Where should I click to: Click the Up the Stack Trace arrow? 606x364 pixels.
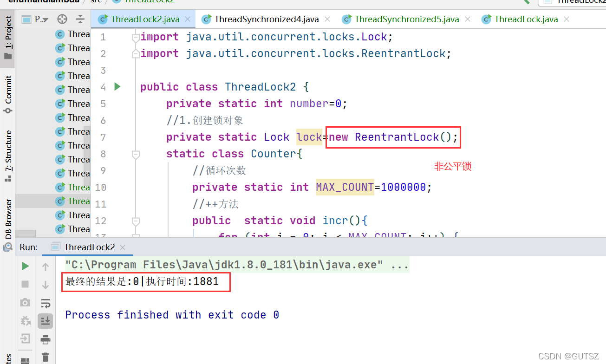coord(46,266)
